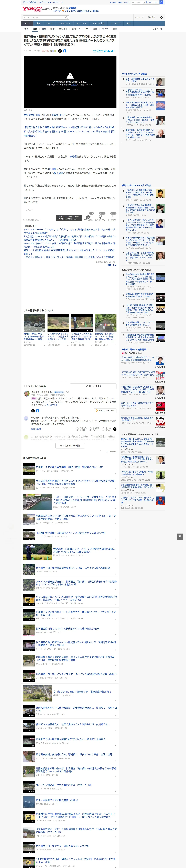Image resolution: width=186 pixels, height=868 pixels.
Task: Share article on X below the headline
Action: click(x=60, y=51)
